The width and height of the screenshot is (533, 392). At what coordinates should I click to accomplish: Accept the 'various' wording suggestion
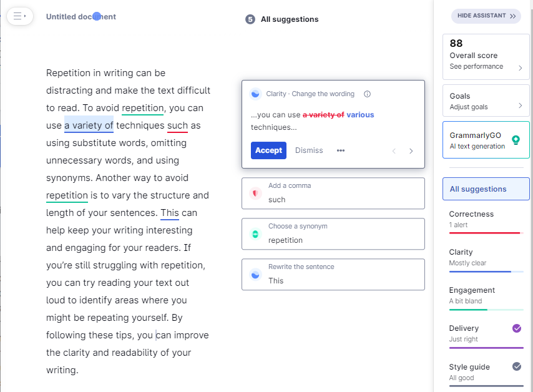(268, 150)
